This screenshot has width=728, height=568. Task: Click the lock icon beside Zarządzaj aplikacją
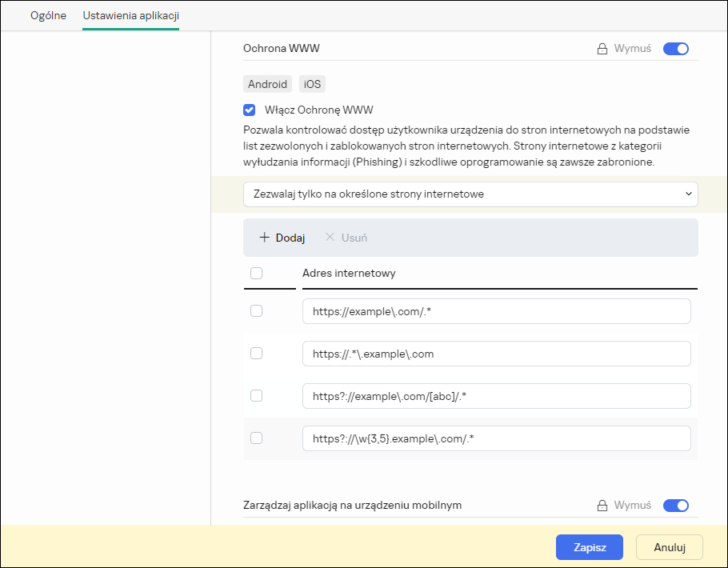[x=602, y=506]
